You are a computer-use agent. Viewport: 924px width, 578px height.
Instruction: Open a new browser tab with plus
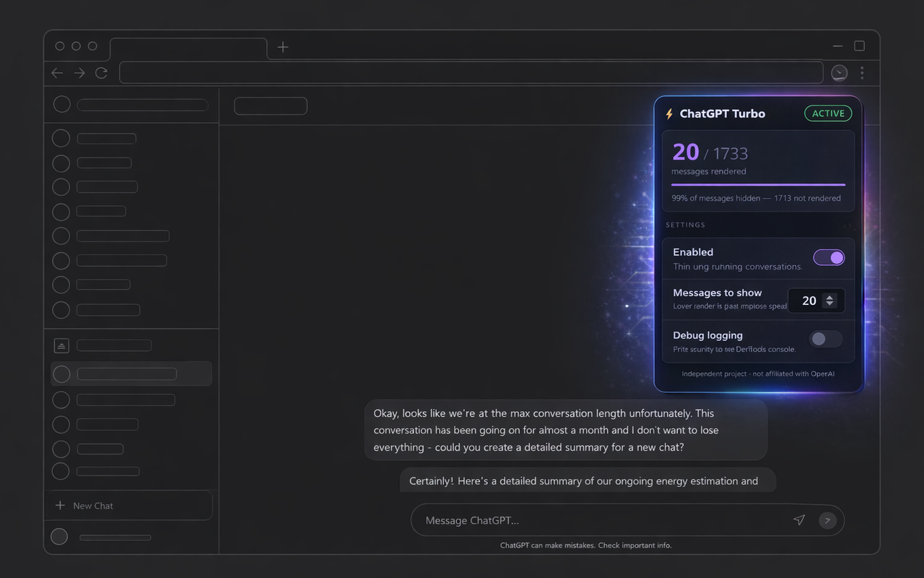pos(283,47)
